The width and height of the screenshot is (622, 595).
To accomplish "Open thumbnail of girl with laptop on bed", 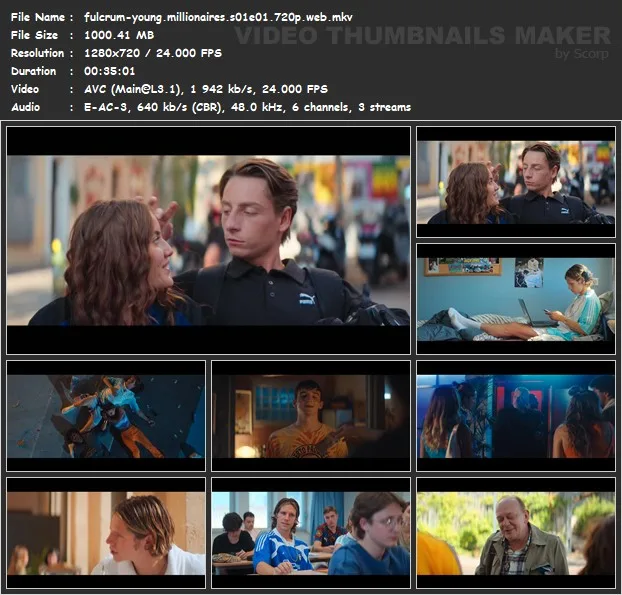I will tap(516, 299).
